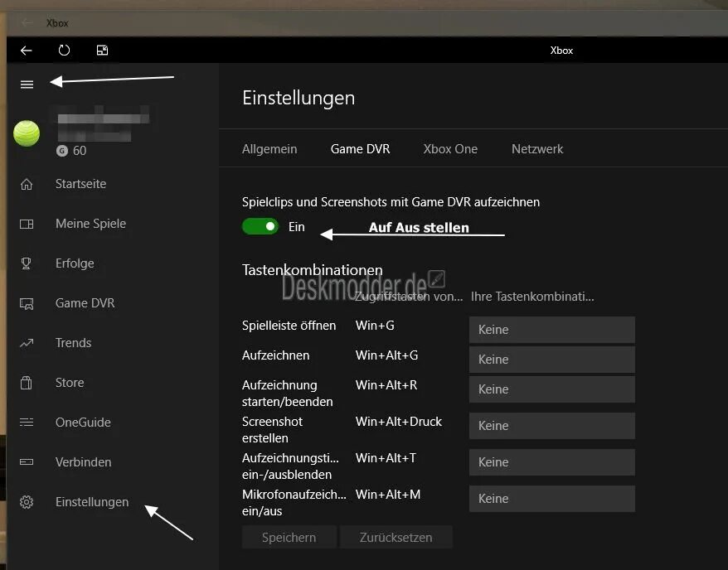This screenshot has width=728, height=570.
Task: Click the Meine Spiele sidebar icon
Action: click(27, 224)
